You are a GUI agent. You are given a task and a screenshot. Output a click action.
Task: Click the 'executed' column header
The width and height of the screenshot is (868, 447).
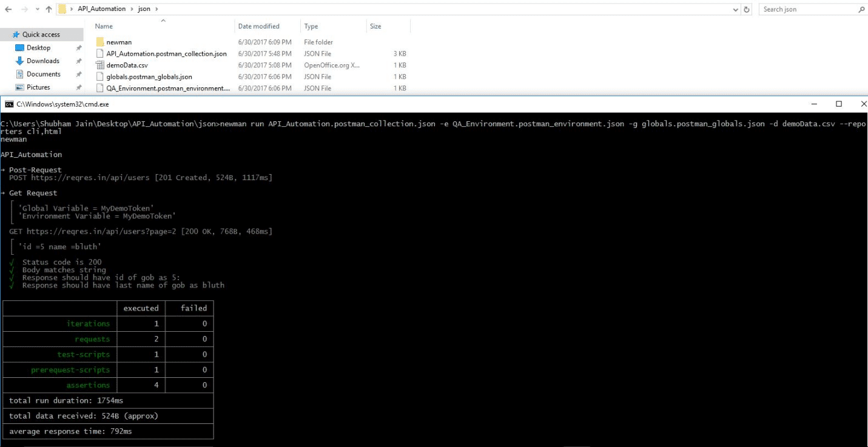pyautogui.click(x=141, y=308)
